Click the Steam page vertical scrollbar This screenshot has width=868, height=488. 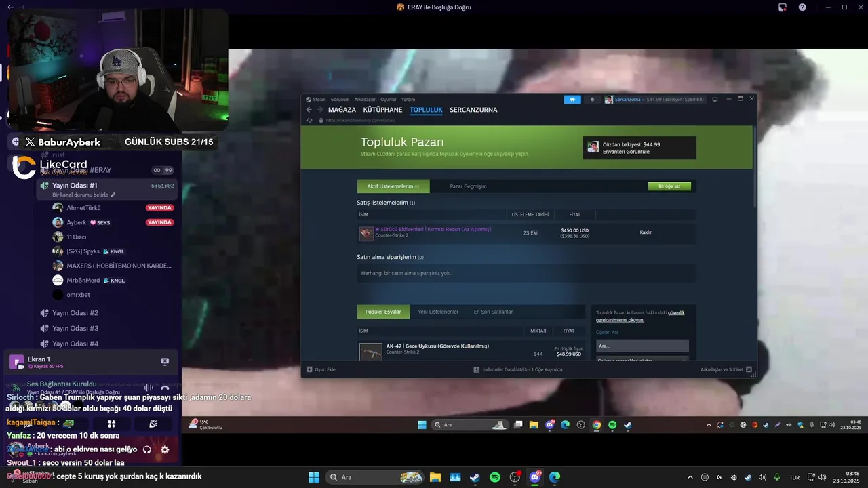click(x=755, y=166)
